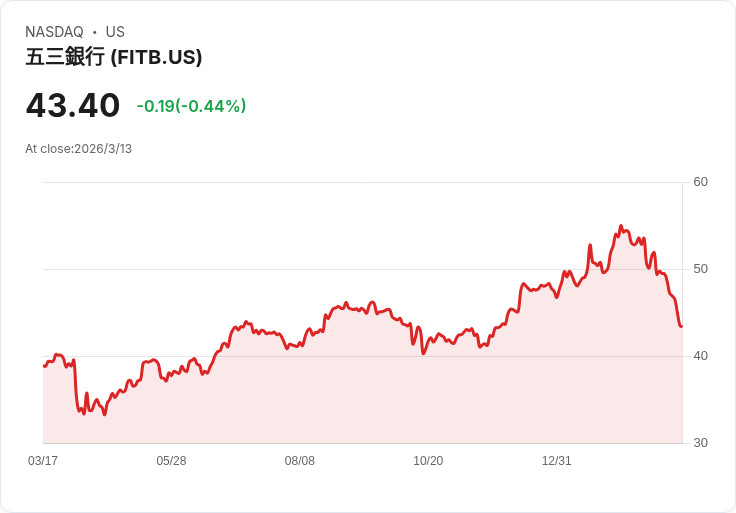Screen dimensions: 736x513
Task: Click the 43.40 current price
Action: tap(73, 105)
